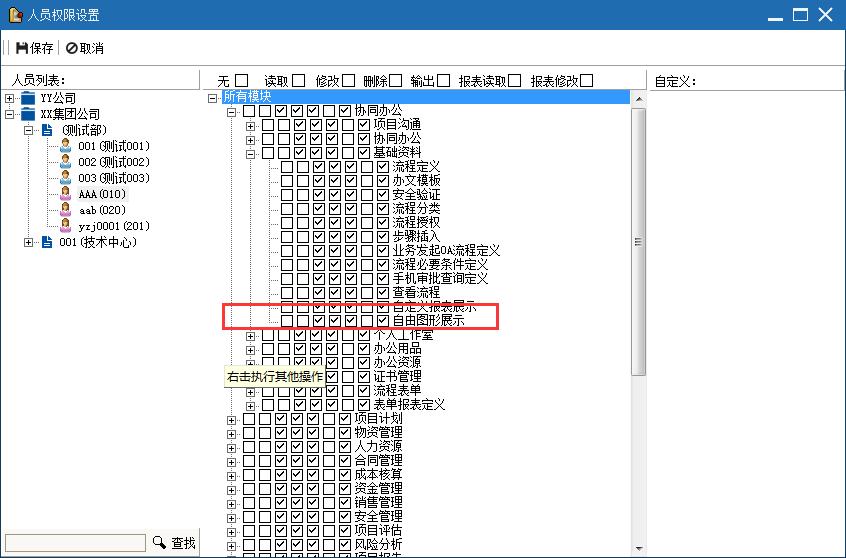Click the 流程定义 module label
The width and height of the screenshot is (846, 558).
416,167
